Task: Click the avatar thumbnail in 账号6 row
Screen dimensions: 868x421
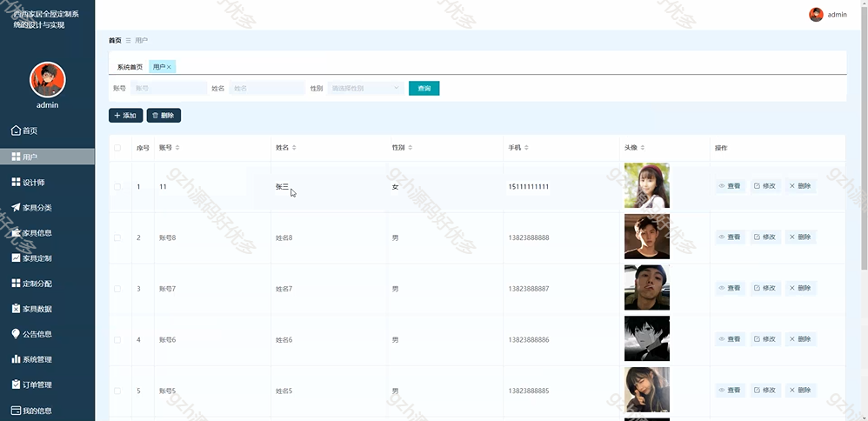Action: click(x=647, y=338)
